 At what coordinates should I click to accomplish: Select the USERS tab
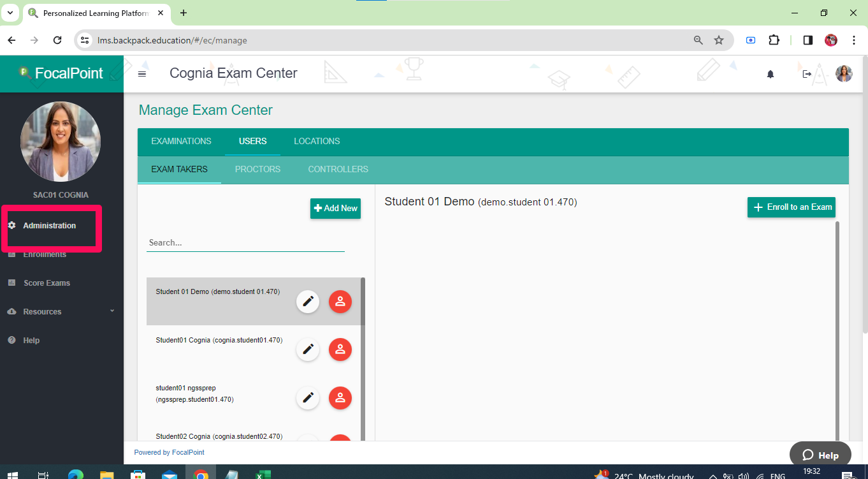click(x=252, y=141)
